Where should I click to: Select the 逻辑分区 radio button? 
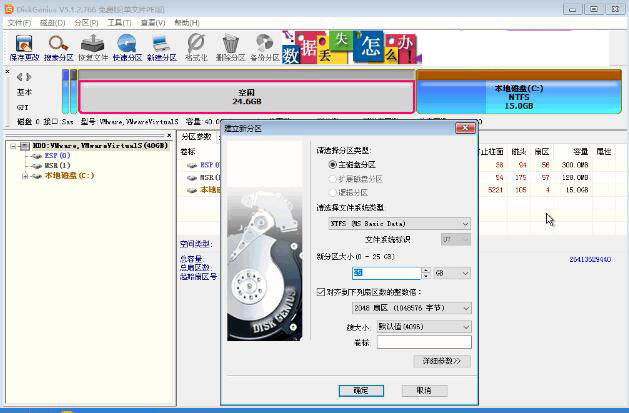click(x=332, y=192)
